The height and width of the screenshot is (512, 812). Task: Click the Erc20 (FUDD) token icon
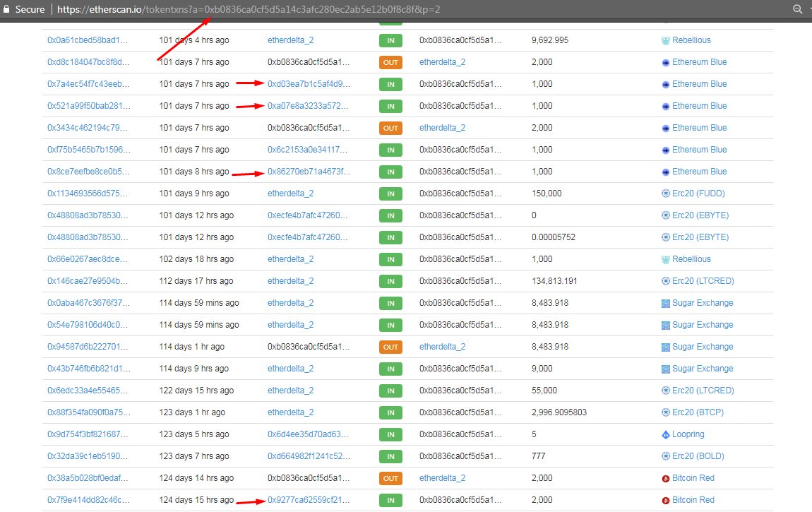pos(666,194)
